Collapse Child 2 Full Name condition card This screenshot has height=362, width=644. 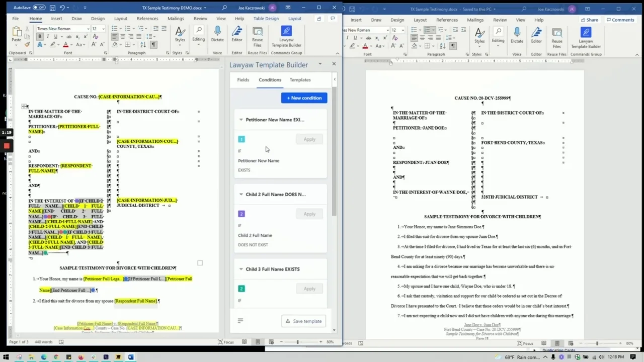(x=241, y=195)
